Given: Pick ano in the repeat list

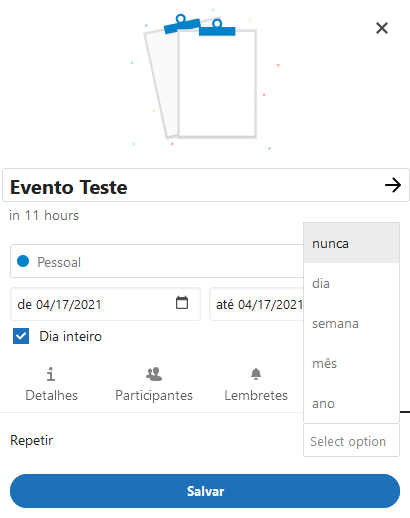Looking at the screenshot, I should coord(351,403).
